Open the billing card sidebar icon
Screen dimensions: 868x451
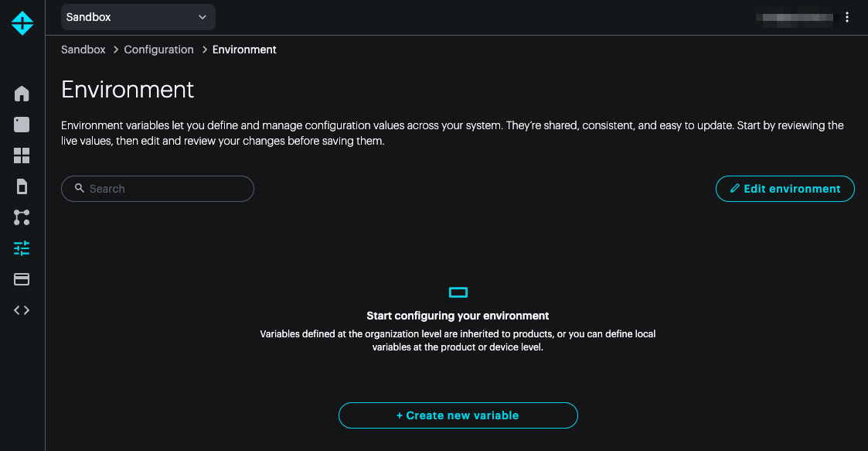[x=22, y=279]
